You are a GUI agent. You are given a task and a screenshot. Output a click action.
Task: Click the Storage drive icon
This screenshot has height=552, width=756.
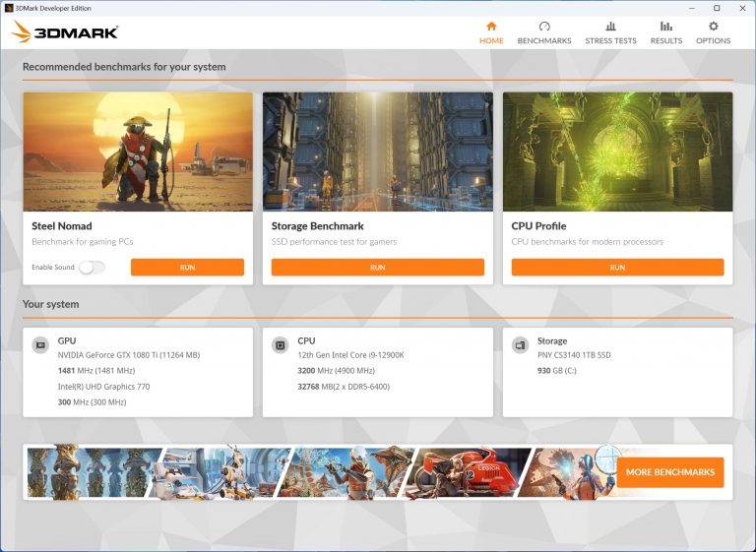point(520,345)
